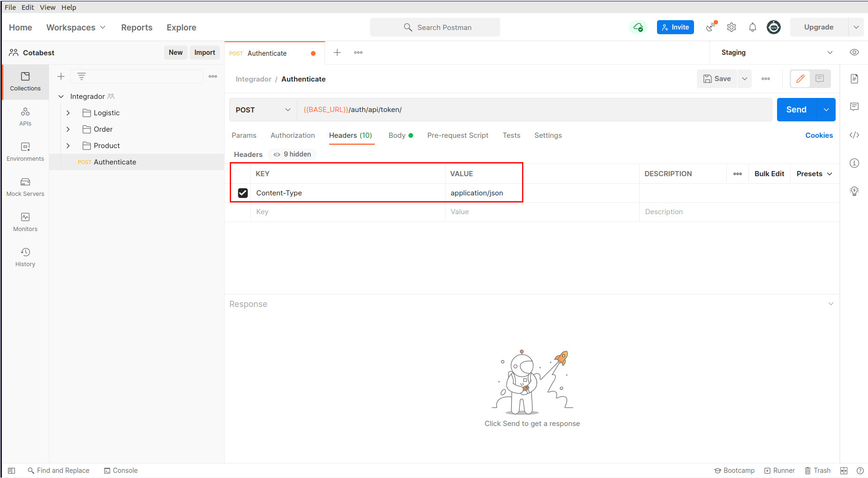This screenshot has height=478, width=868.
Task: Open the help icon in status bar
Action: (x=860, y=471)
